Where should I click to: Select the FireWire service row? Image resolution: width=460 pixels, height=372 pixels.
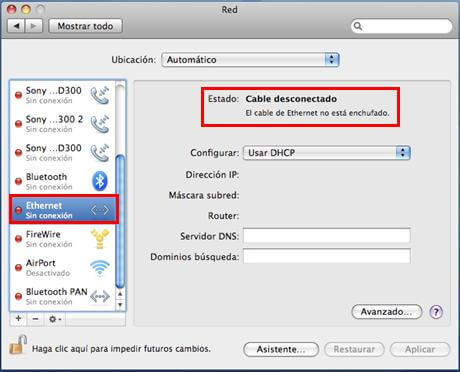point(63,239)
